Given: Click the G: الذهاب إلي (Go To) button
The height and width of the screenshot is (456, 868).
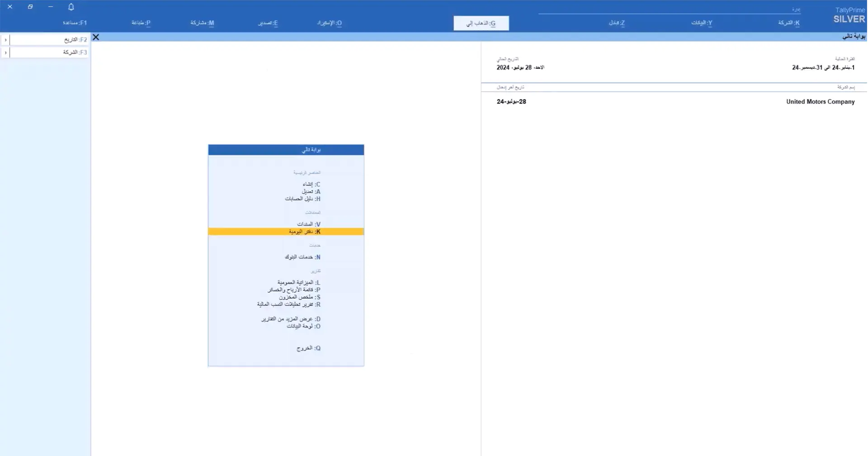Looking at the screenshot, I should tap(481, 23).
